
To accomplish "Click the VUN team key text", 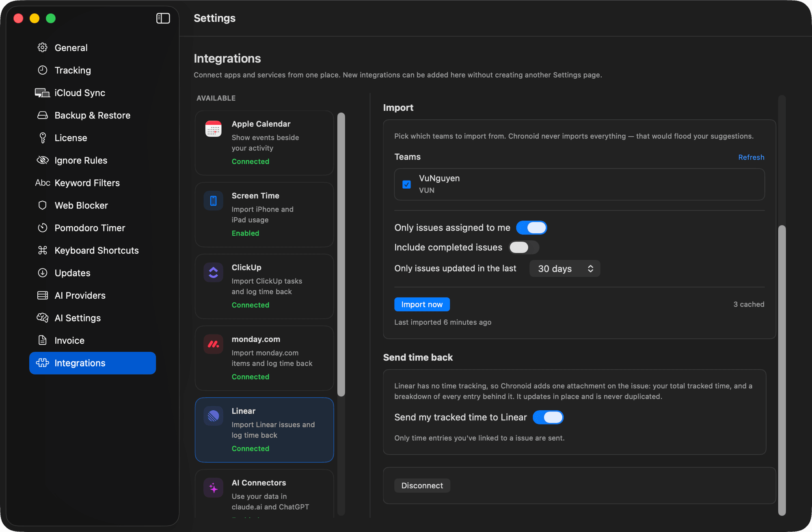I will click(x=427, y=190).
